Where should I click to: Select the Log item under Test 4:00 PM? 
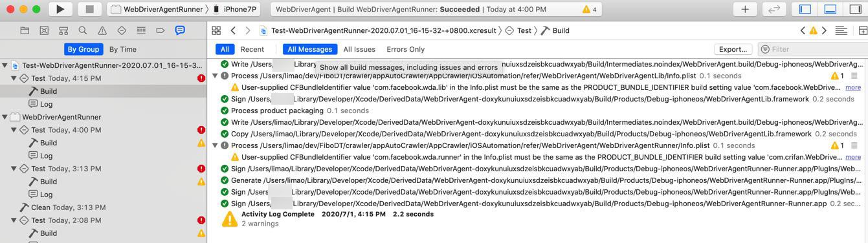coord(47,156)
